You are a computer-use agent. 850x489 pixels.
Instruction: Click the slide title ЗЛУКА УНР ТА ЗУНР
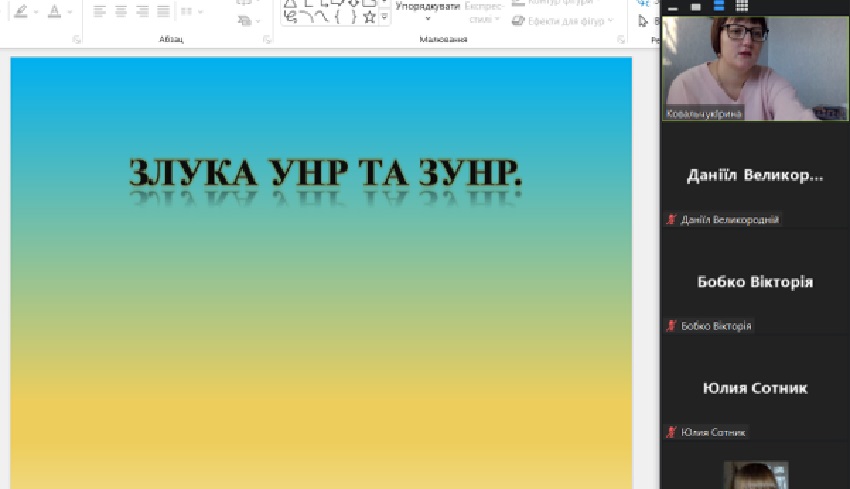coord(325,173)
